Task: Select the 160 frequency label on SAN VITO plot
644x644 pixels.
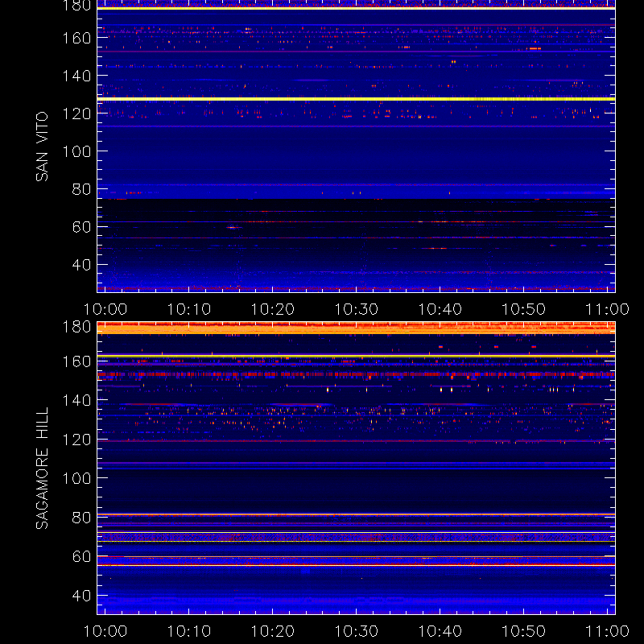Action: click(76, 38)
